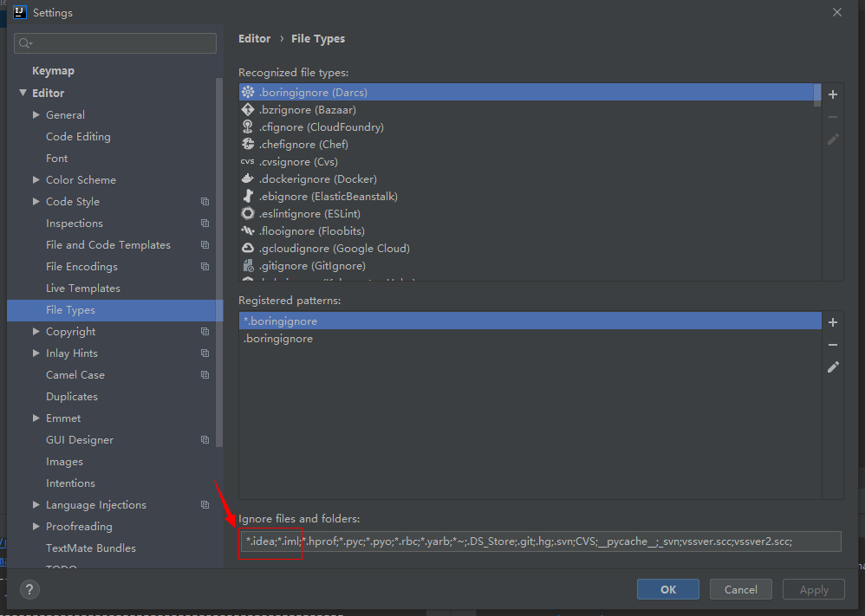
Task: Click the project-level icon next to Language Injections
Action: click(x=205, y=504)
